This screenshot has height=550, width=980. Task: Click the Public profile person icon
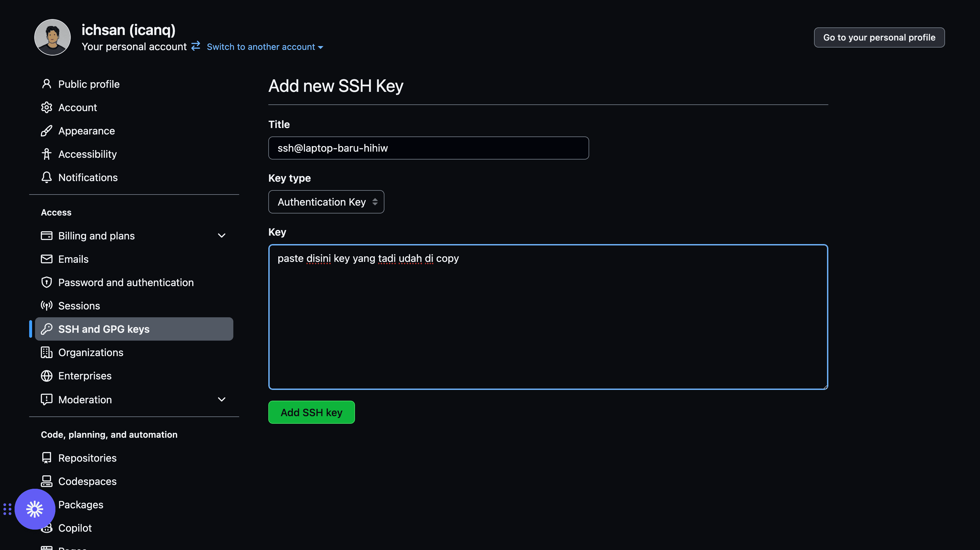pos(46,84)
